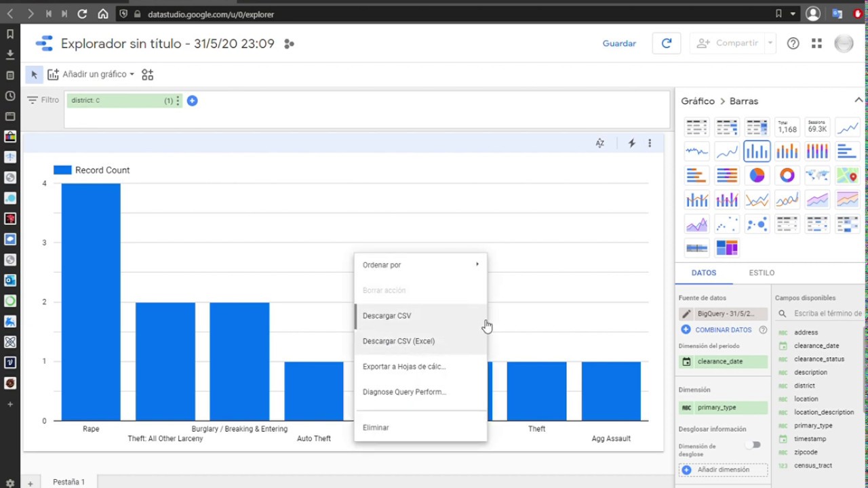Switch to the ESTILO tab
The image size is (868, 488).
coord(762,272)
